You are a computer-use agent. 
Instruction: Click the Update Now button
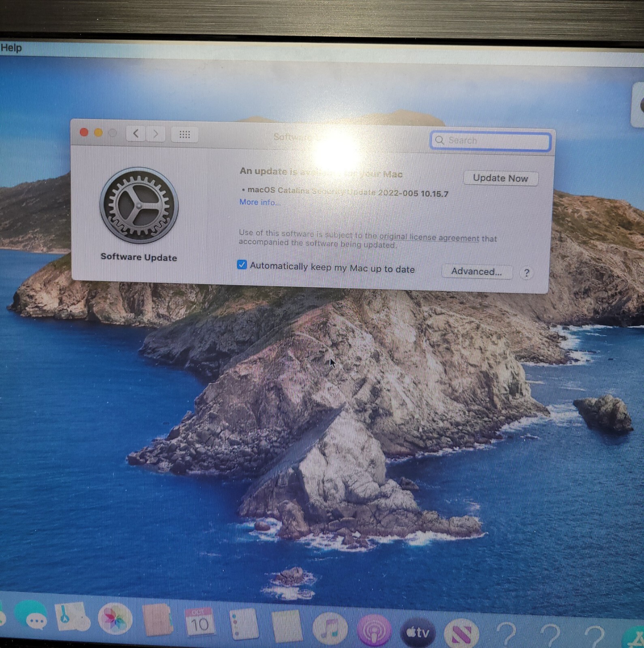(501, 178)
